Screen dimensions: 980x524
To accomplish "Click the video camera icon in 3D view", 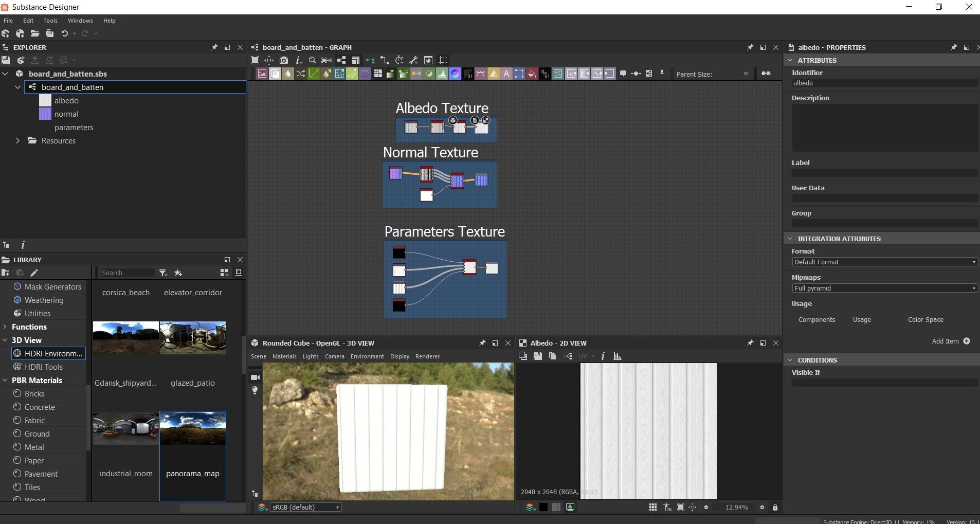I will point(255,377).
